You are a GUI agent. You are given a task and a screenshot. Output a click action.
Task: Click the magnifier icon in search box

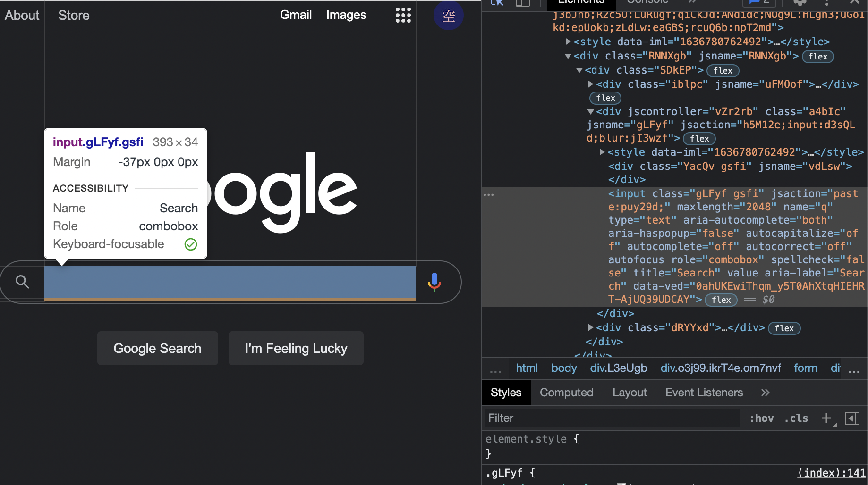(22, 282)
